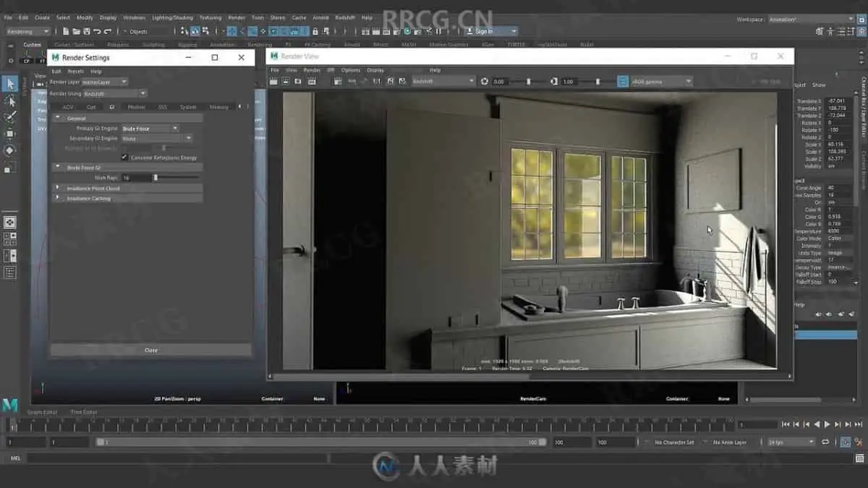Open the Presets menu in Render Settings
This screenshot has width=868, height=488.
(75, 72)
